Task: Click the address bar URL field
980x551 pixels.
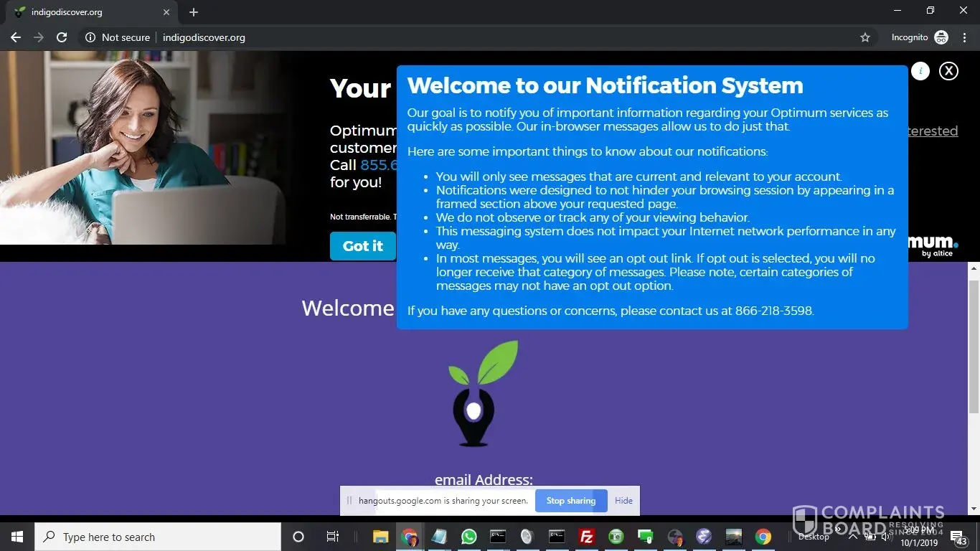Action: (x=430, y=37)
